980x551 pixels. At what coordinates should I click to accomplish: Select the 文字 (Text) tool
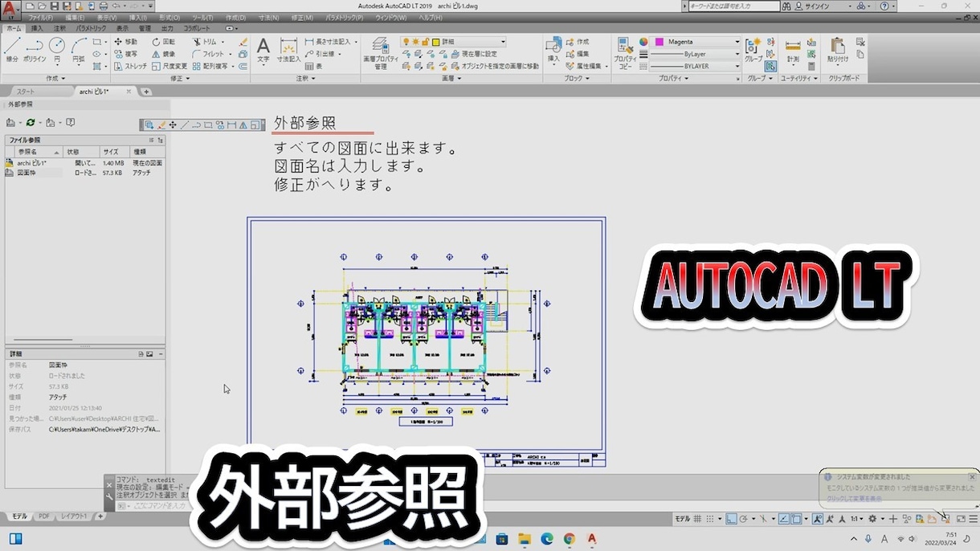pyautogui.click(x=263, y=50)
